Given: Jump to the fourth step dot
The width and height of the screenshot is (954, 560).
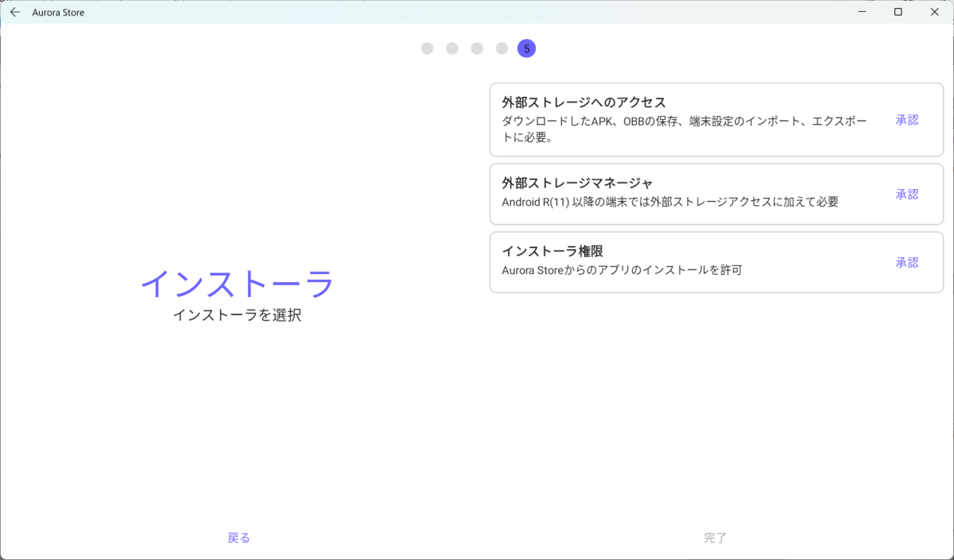Looking at the screenshot, I should 502,48.
